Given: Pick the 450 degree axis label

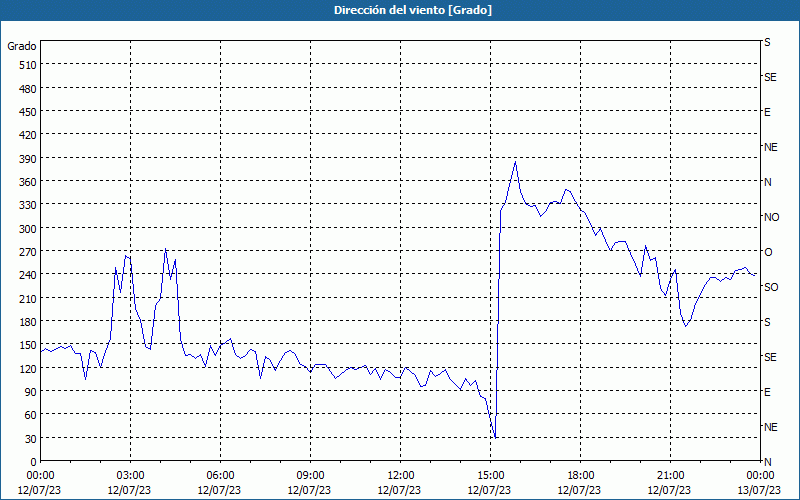Looking at the screenshot, I should 28,112.
